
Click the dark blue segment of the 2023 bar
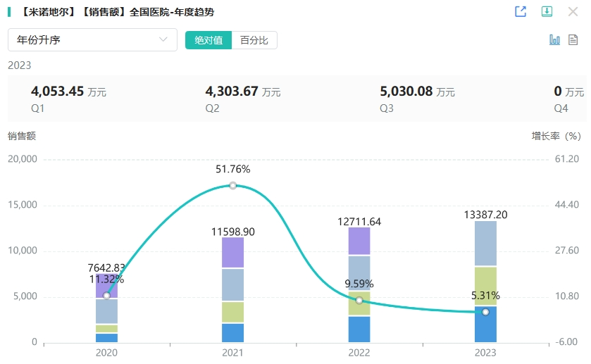pyautogui.click(x=485, y=325)
